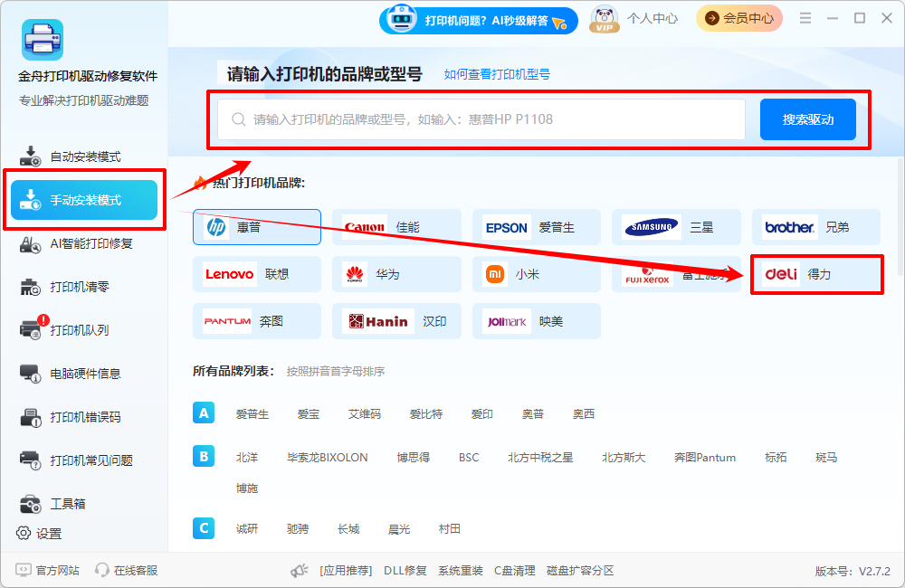Screen dimensions: 905x588
Task: Click the VIP panda avatar icon
Action: point(604,19)
